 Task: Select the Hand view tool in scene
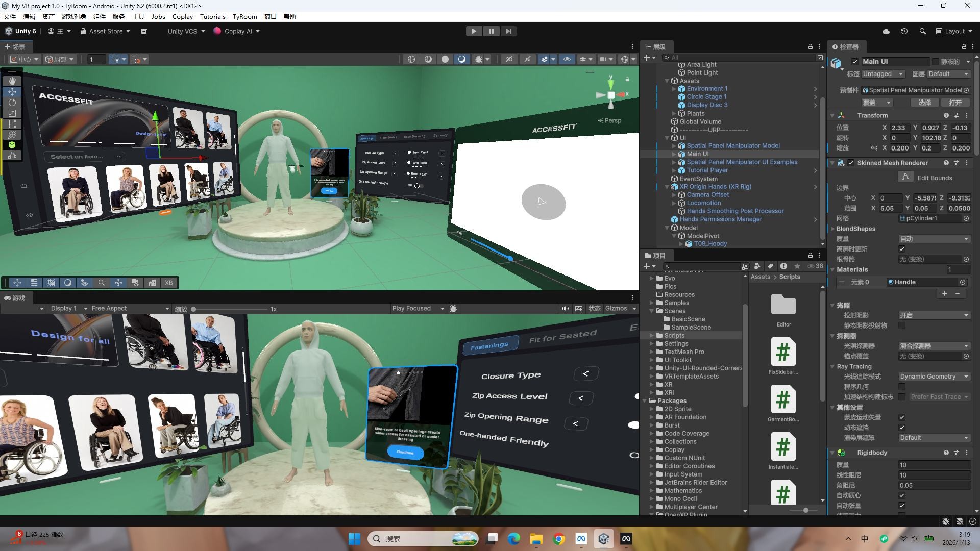tap(12, 81)
